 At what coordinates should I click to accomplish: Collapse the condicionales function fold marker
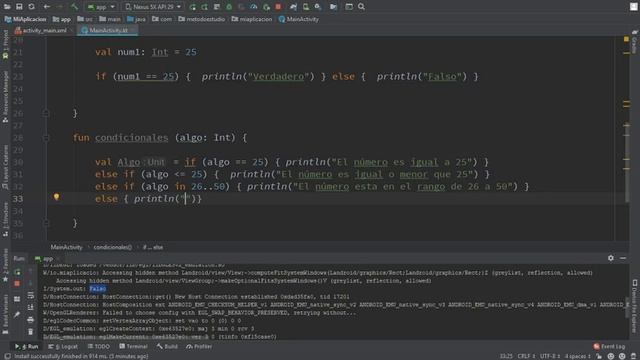pyautogui.click(x=46, y=138)
